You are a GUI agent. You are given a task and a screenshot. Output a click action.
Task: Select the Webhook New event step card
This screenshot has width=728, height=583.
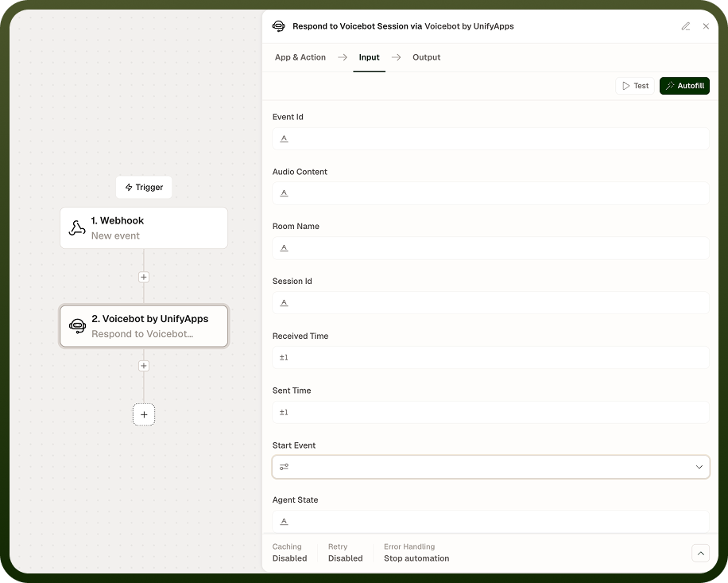(144, 228)
